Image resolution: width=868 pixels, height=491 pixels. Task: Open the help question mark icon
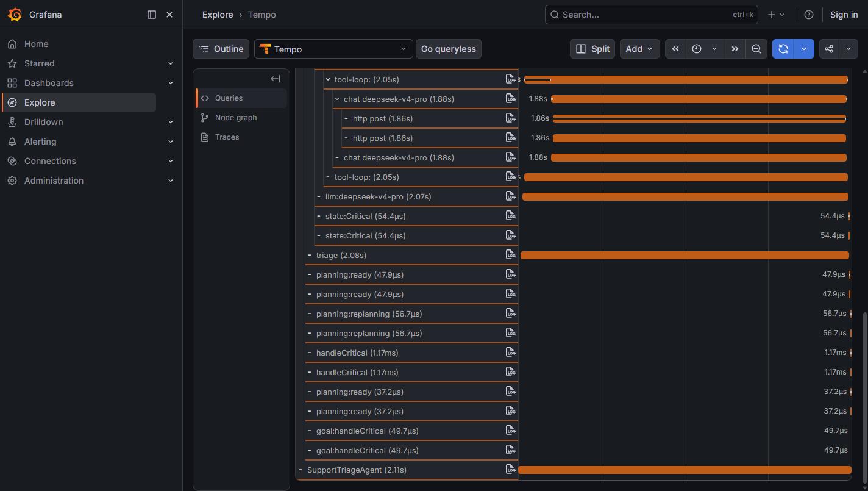(809, 15)
